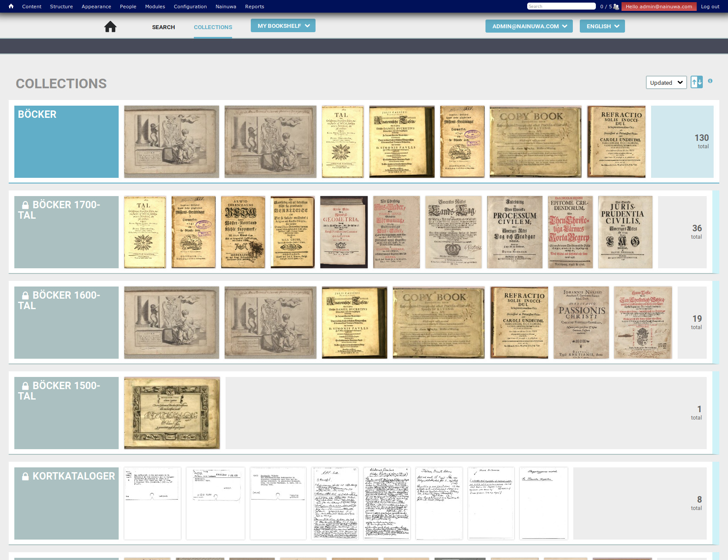This screenshot has width=728, height=560.
Task: Open the Appearance admin menu
Action: (96, 7)
